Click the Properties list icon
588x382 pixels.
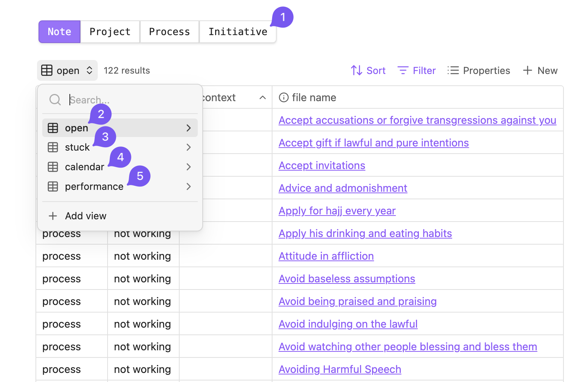coord(453,71)
